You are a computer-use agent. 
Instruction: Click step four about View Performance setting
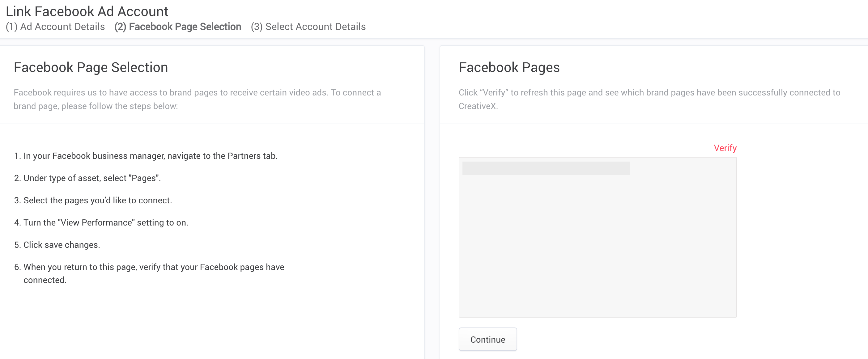pyautogui.click(x=101, y=223)
